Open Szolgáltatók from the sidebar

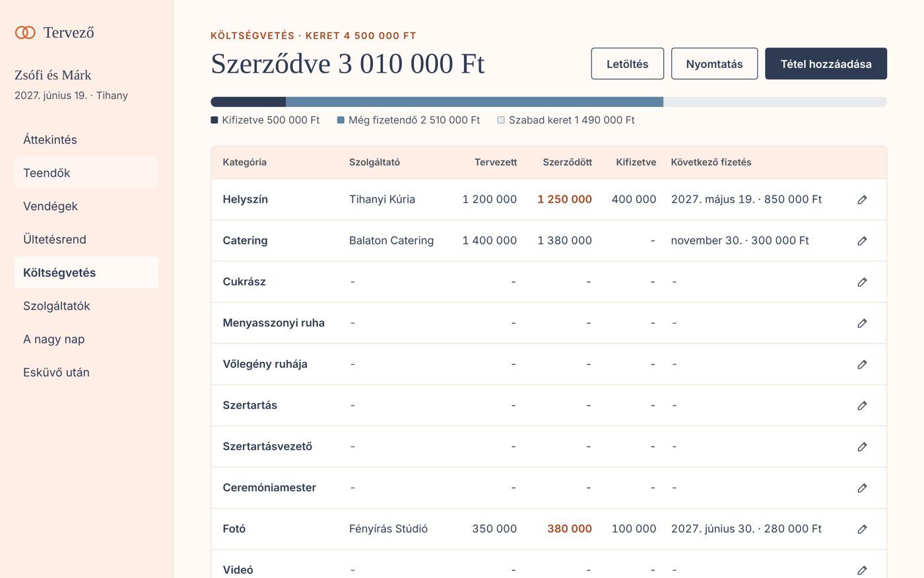click(x=86, y=306)
